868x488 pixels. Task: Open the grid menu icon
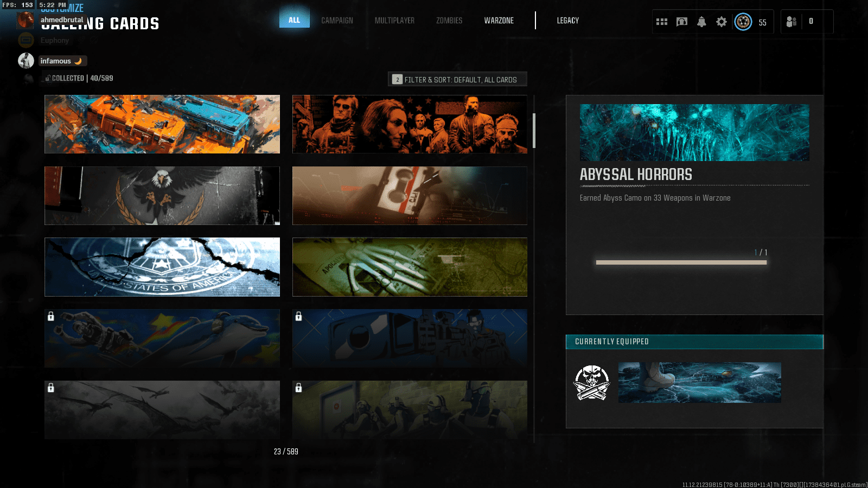(x=661, y=22)
